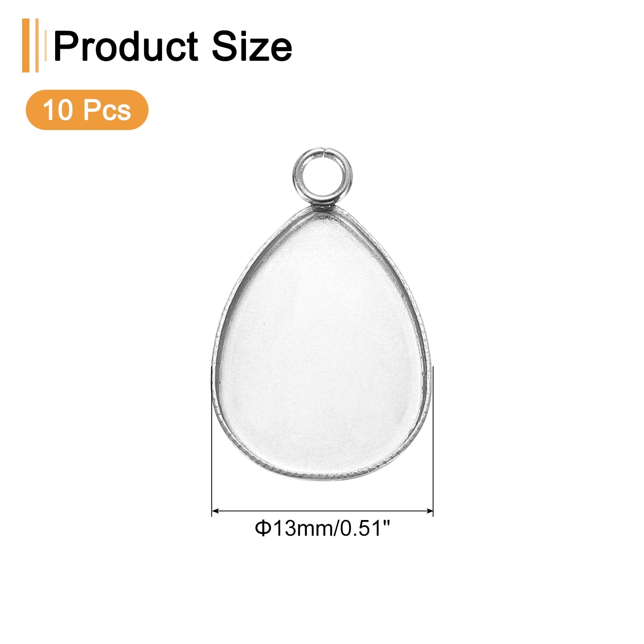The height and width of the screenshot is (644, 644).
Task: Click the word Product in heading
Action: 126,47
